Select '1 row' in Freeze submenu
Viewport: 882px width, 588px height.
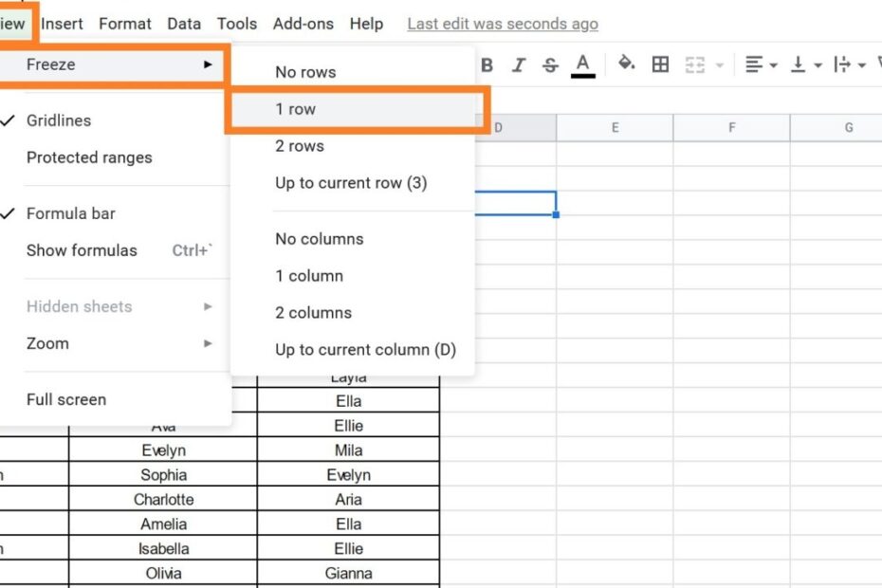pos(296,109)
